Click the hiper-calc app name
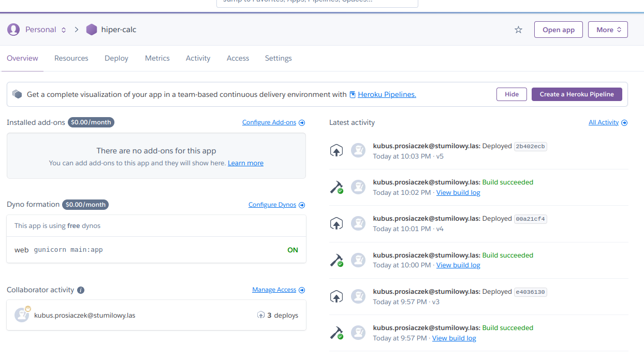This screenshot has width=644, height=357. point(119,30)
